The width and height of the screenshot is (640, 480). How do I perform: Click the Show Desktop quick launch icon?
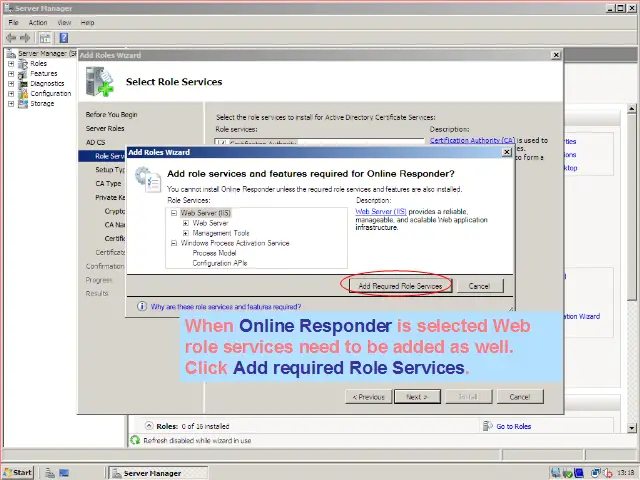click(64, 473)
